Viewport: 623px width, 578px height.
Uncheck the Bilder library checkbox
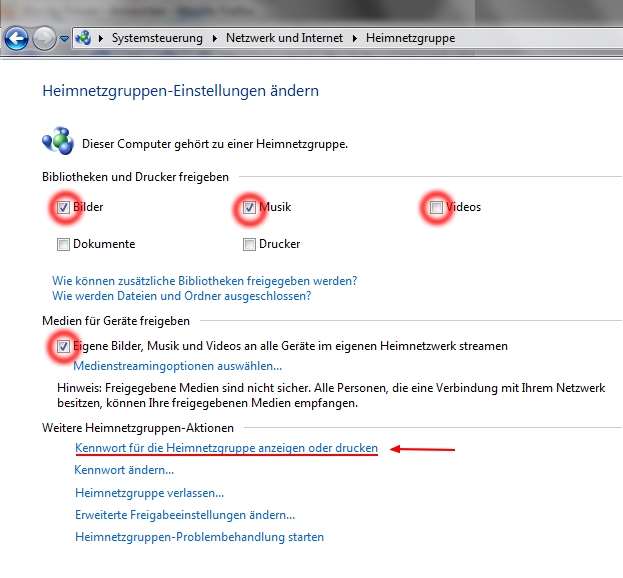click(64, 208)
